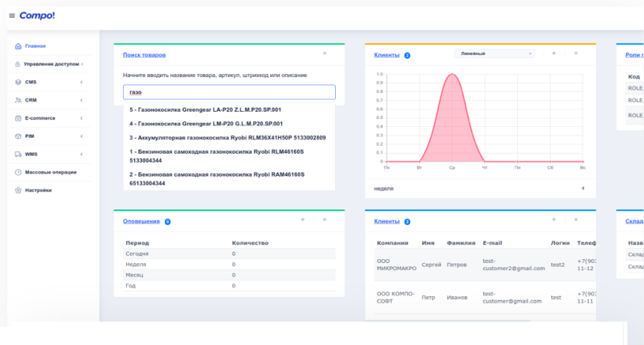Click the gear icon beside Настройки
This screenshot has width=644, height=345.
[18, 191]
